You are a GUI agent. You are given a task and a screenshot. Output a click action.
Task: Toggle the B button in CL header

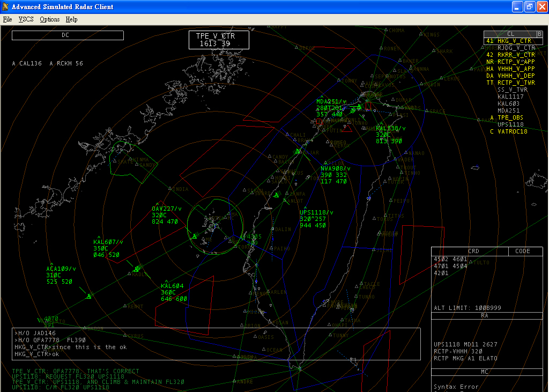point(539,34)
